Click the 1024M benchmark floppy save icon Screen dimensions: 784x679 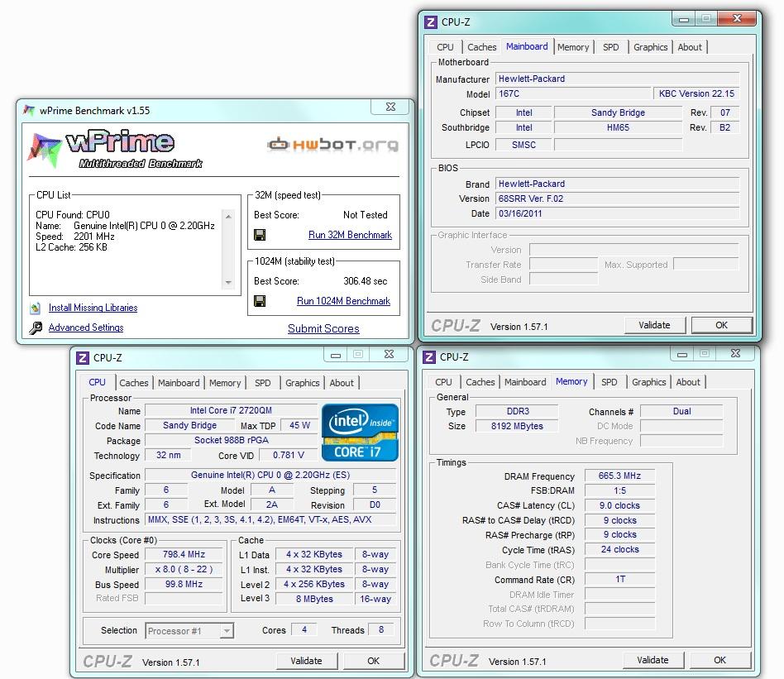(260, 300)
